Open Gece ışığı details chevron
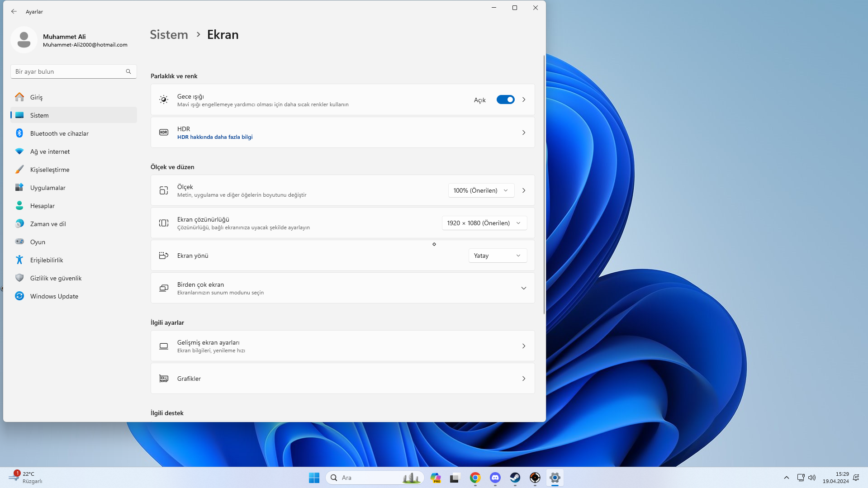Screen dimensions: 868x488 (x=523, y=99)
